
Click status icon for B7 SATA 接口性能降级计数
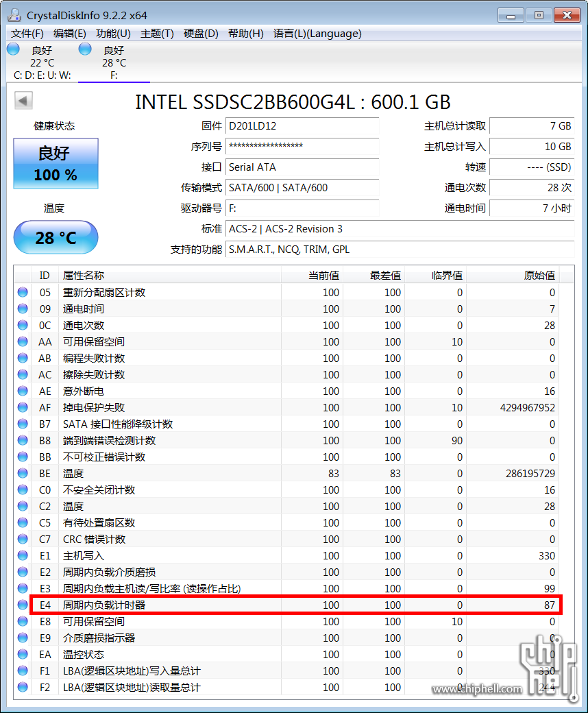pyautogui.click(x=23, y=424)
